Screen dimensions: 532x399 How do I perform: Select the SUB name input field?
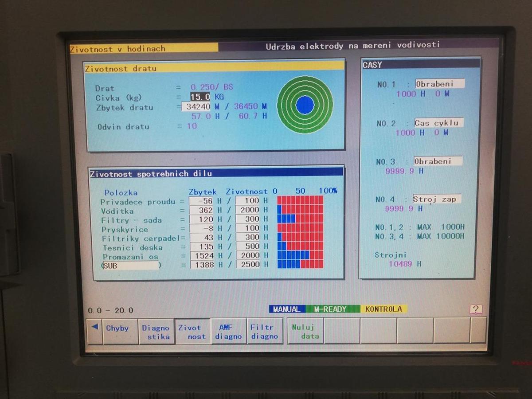(x=130, y=266)
